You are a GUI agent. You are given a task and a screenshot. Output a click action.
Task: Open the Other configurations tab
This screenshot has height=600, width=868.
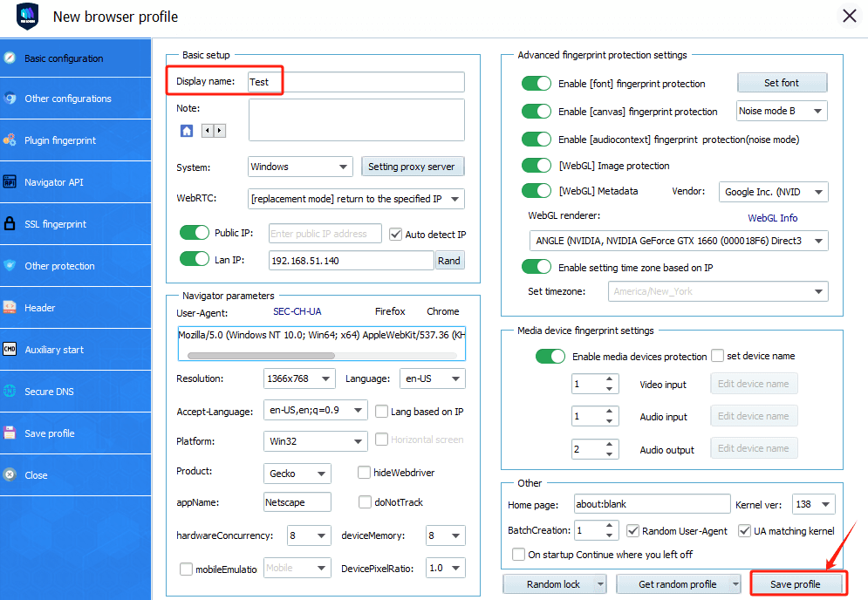coord(68,99)
